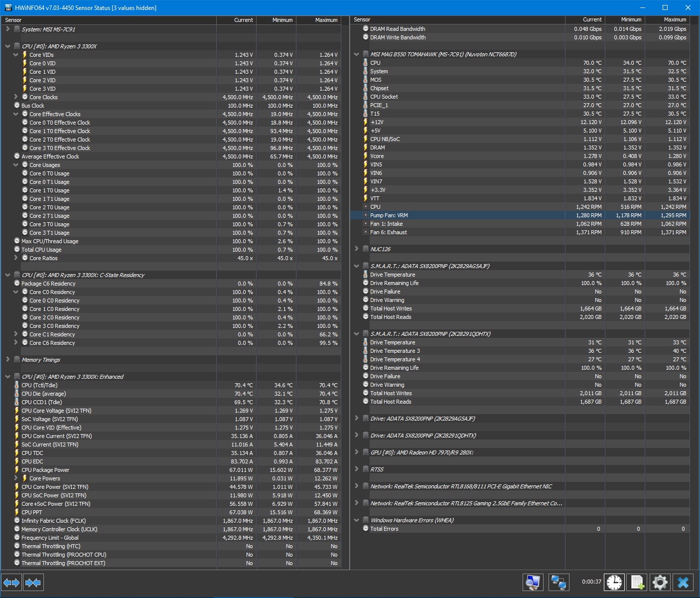Expand the RTSS group
Image resolution: width=700 pixels, height=598 pixels.
(x=356, y=469)
